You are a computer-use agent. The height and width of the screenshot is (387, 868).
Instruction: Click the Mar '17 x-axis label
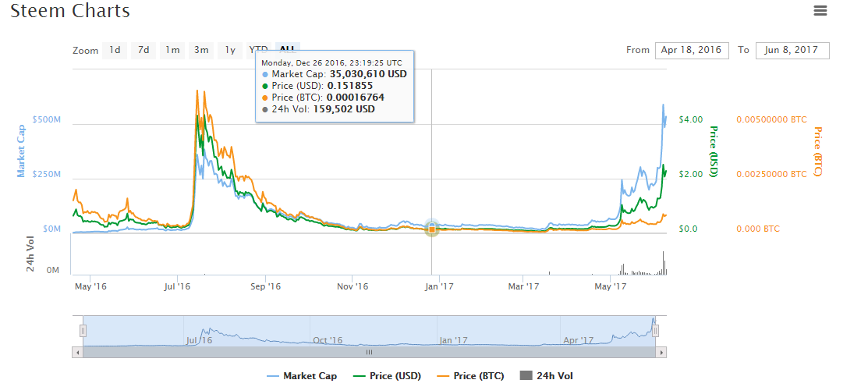pyautogui.click(x=523, y=286)
